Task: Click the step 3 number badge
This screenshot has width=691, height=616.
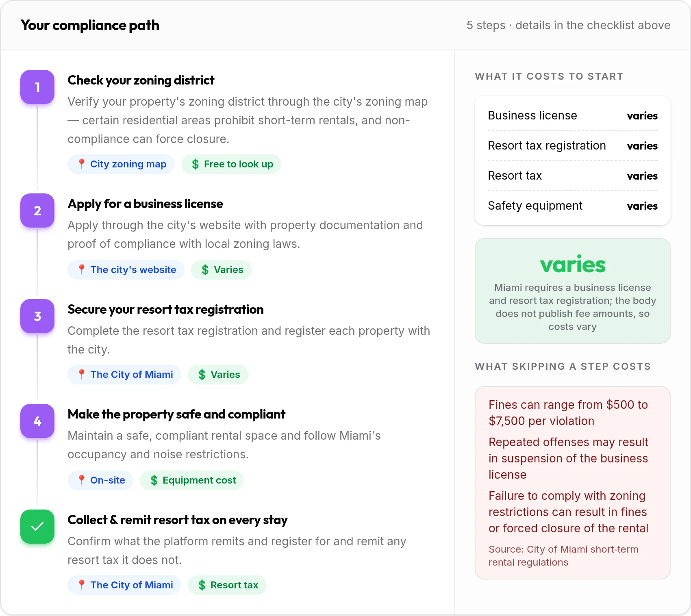Action: pos(37,316)
